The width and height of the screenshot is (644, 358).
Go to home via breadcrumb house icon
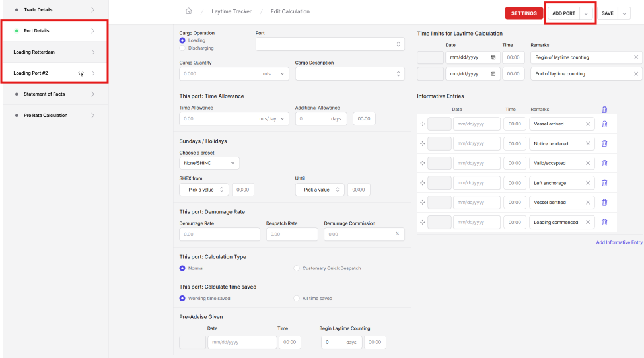[189, 11]
